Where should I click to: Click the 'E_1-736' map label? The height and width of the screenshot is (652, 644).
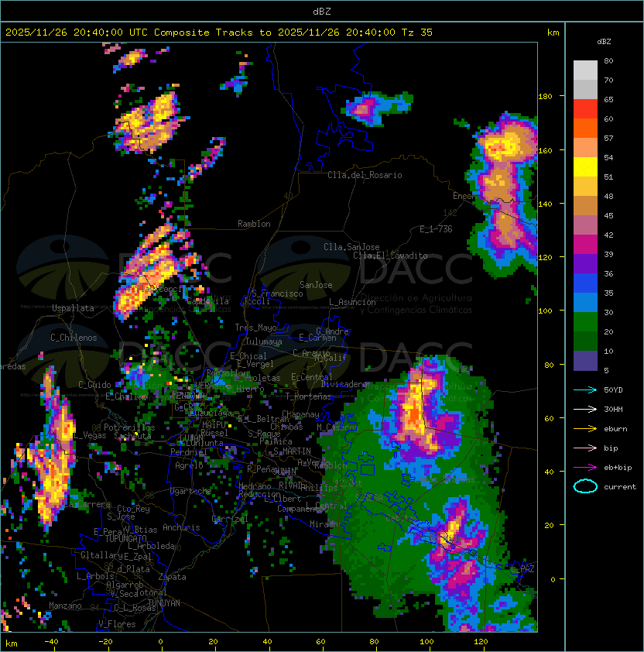[436, 229]
